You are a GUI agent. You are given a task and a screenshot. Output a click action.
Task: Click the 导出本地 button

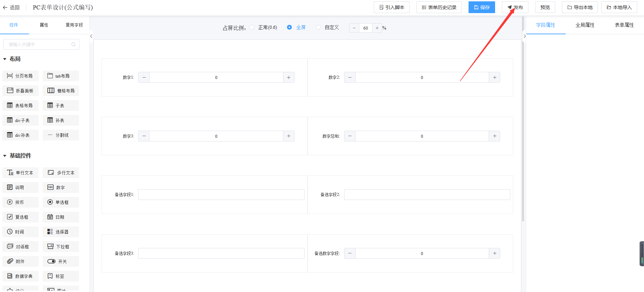[580, 7]
